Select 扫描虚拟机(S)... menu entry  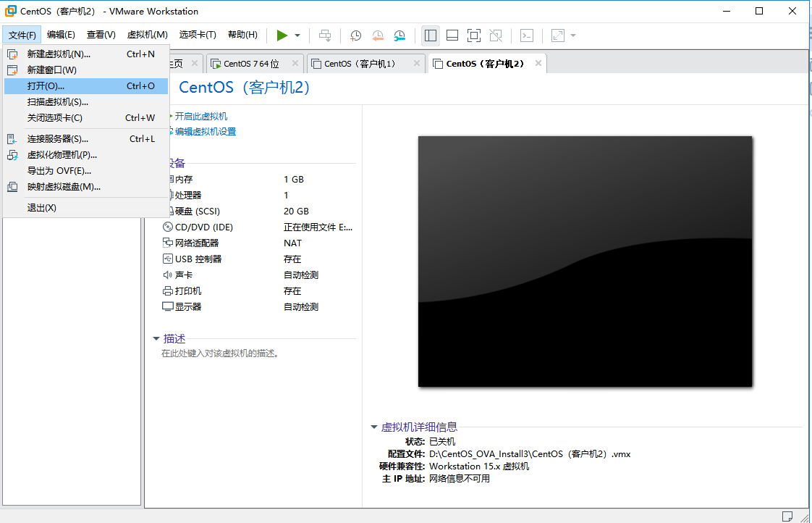(x=86, y=102)
